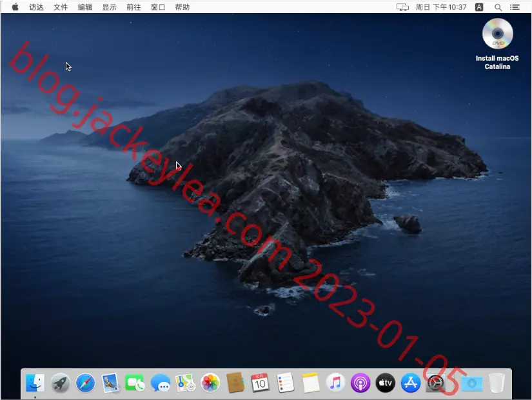The image size is (532, 400).
Task: Open Maps app in Dock
Action: click(x=185, y=383)
